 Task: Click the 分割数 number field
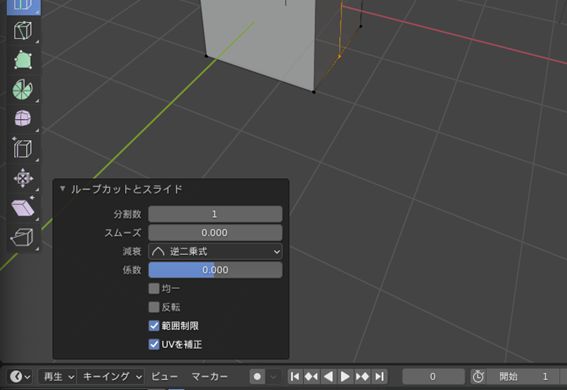215,214
